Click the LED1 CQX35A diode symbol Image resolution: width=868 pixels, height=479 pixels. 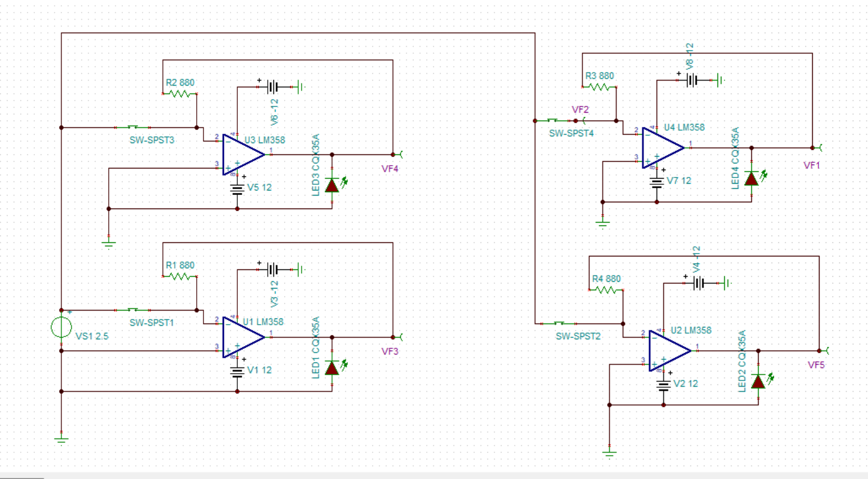coord(333,367)
